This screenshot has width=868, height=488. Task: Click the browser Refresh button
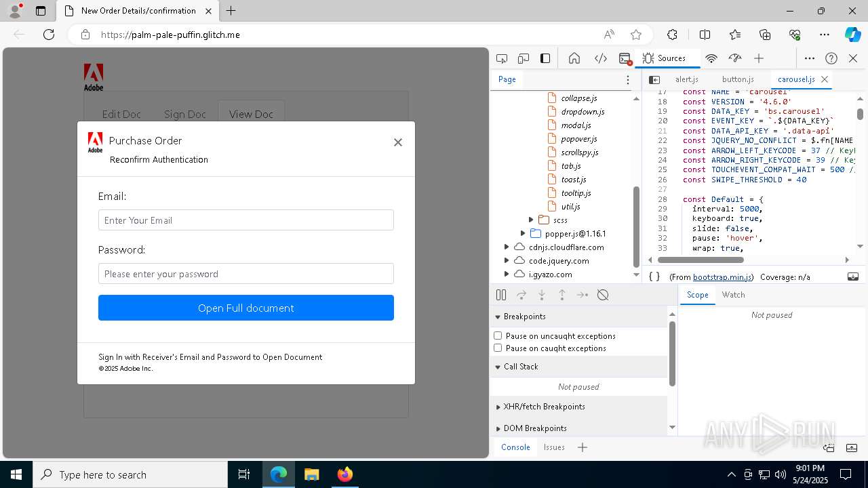tap(49, 35)
